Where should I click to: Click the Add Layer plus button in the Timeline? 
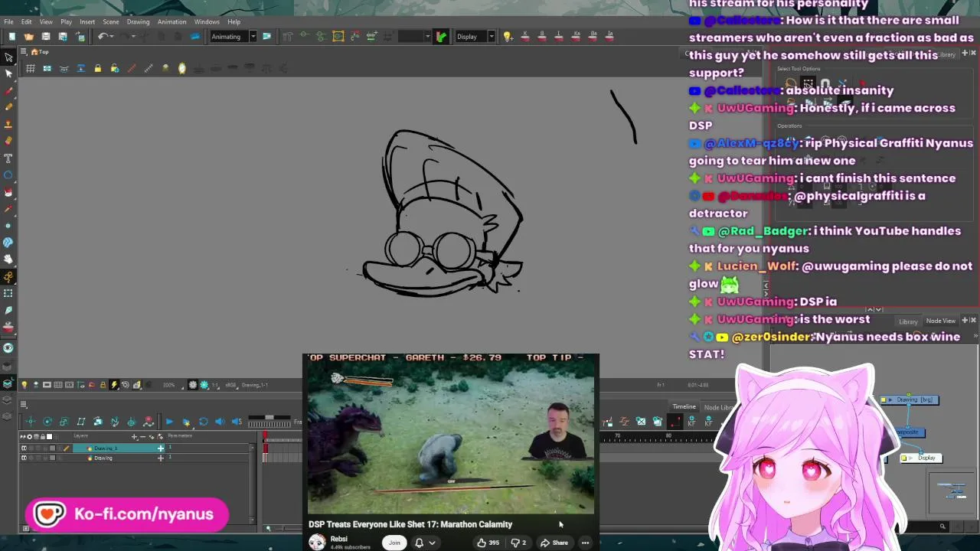pos(135,436)
